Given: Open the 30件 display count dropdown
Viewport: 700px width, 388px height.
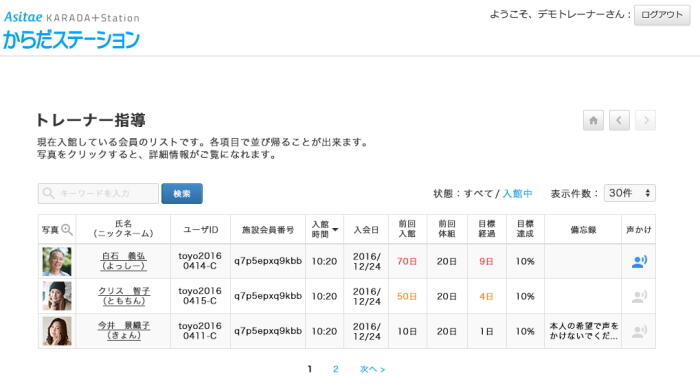Looking at the screenshot, I should coord(629,193).
